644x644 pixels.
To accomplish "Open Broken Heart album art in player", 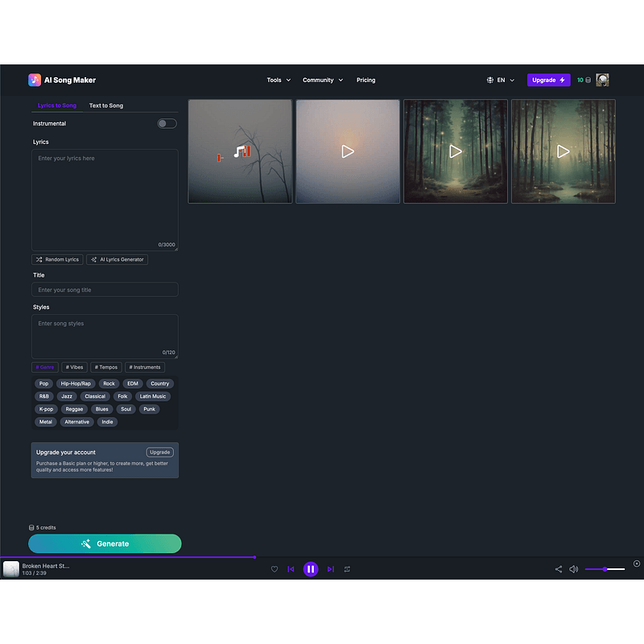I will (x=11, y=569).
